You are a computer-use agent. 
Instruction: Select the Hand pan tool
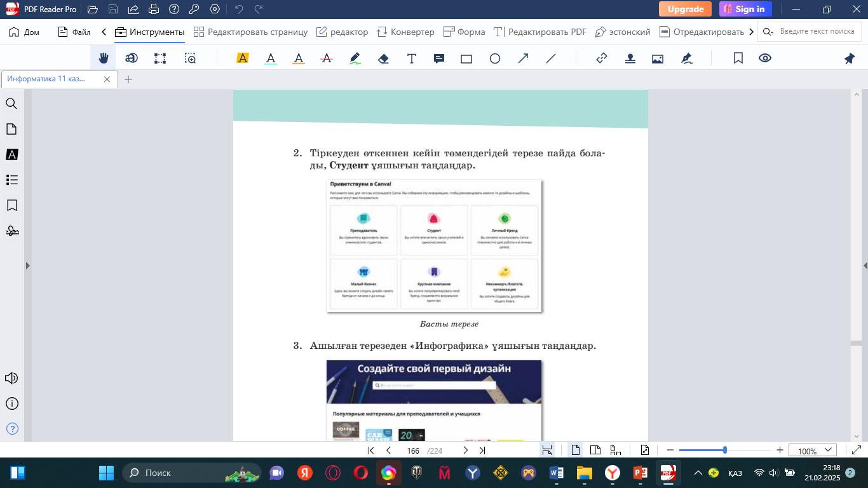pyautogui.click(x=103, y=58)
